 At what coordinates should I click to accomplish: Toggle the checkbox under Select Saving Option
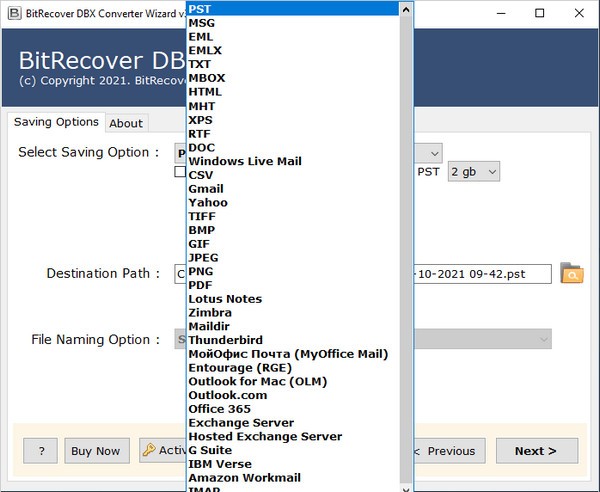tap(180, 172)
